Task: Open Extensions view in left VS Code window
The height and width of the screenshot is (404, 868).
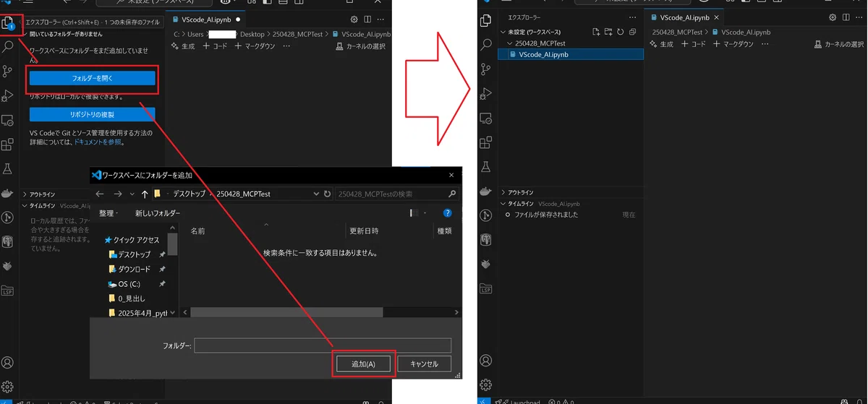Action: [9, 144]
